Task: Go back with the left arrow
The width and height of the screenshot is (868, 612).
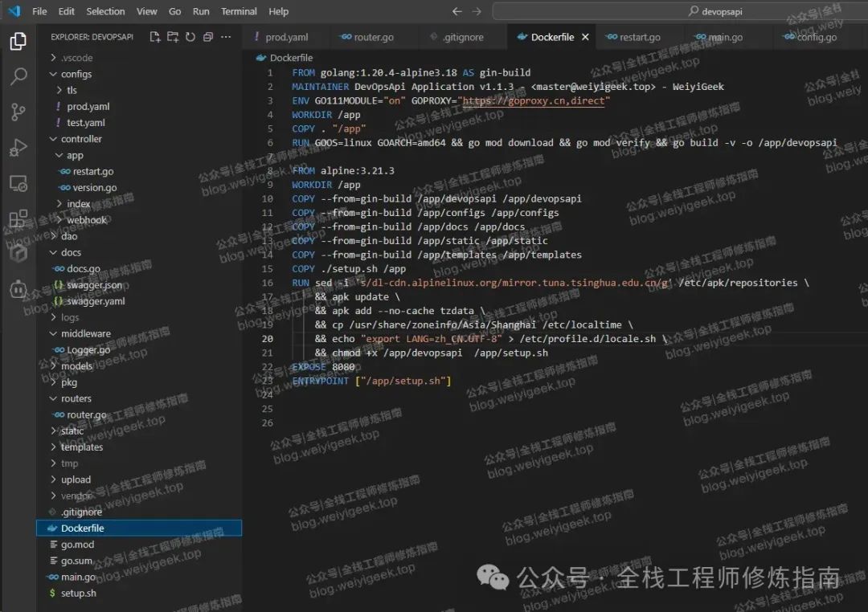Action: [457, 11]
